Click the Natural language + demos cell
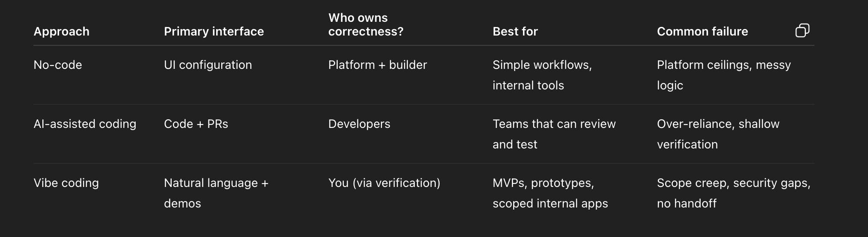This screenshot has height=237, width=868. pyautogui.click(x=216, y=193)
